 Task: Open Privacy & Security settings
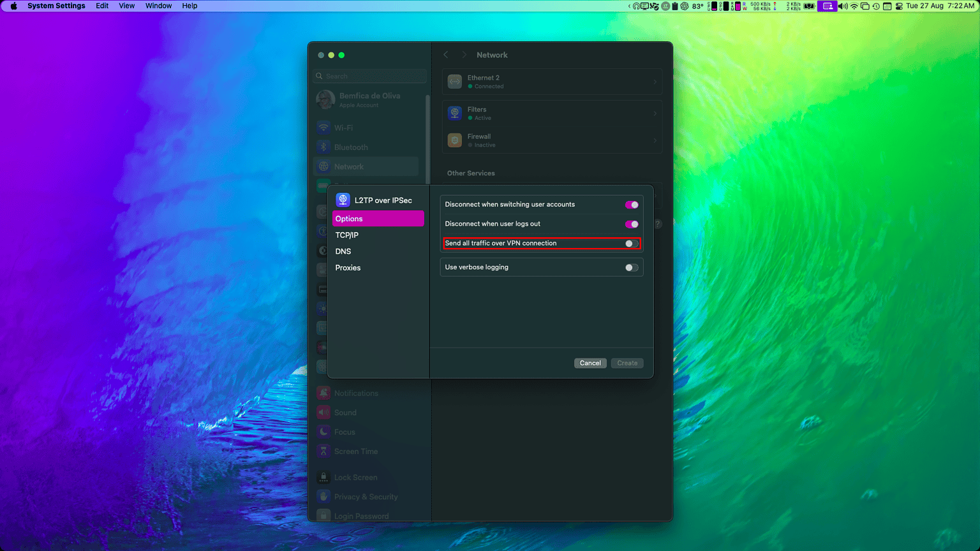(366, 496)
